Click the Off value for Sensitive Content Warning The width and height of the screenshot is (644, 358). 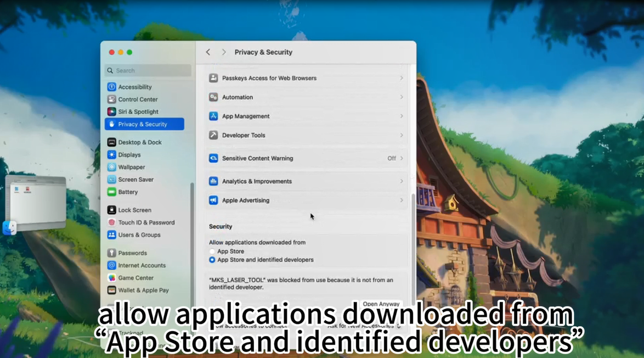pos(392,158)
